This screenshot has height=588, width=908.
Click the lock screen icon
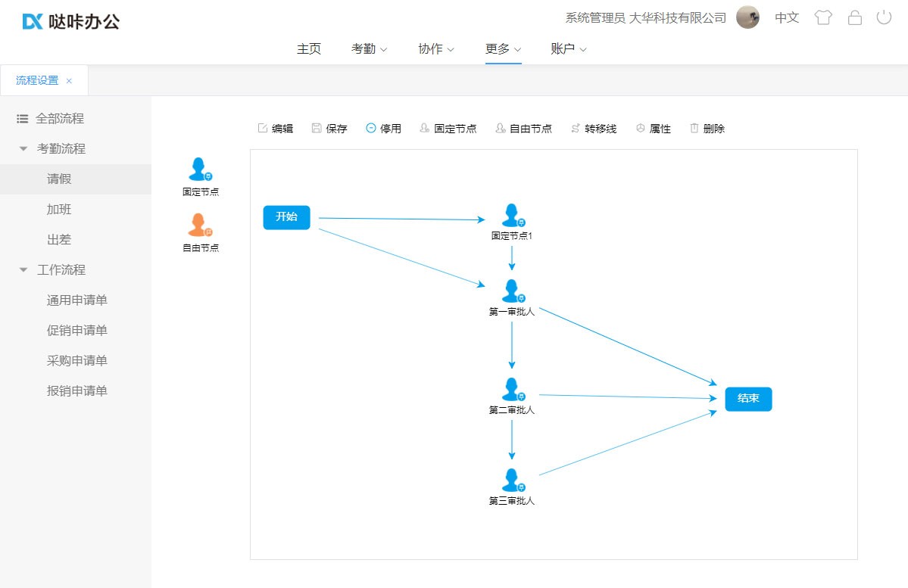tap(855, 17)
